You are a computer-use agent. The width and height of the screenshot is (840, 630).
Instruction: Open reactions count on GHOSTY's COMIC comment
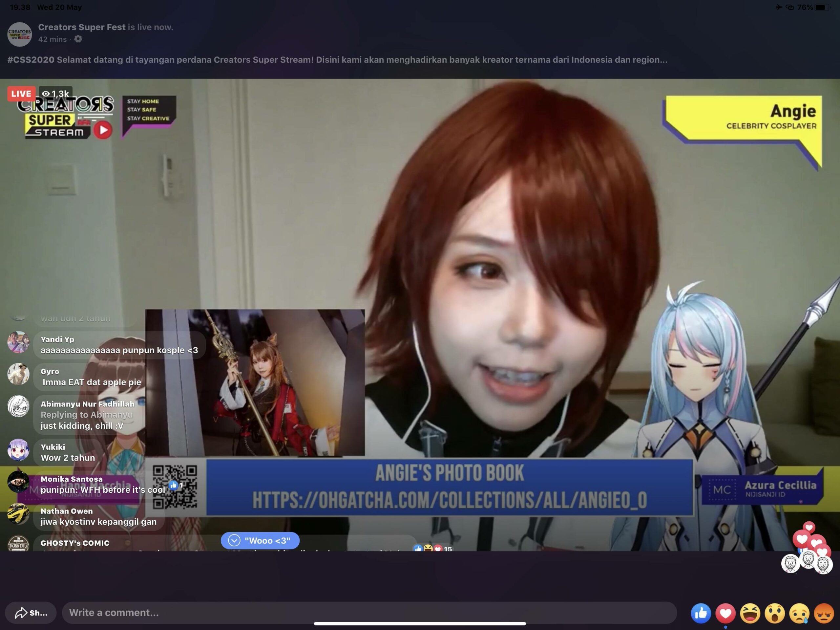pyautogui.click(x=433, y=548)
